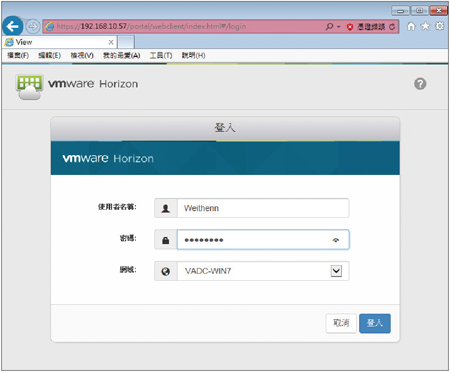
Task: Click the user silhouette icon beside username
Action: coord(166,208)
